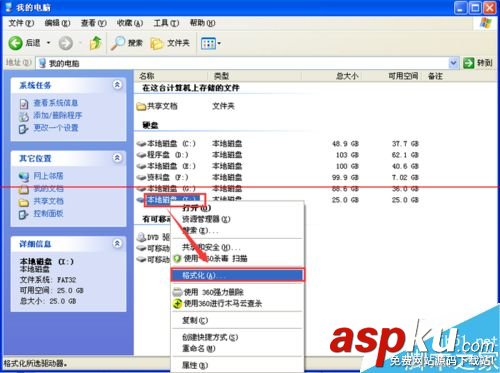Collapse the 详细信息 panel
500x373 pixels.
117,244
